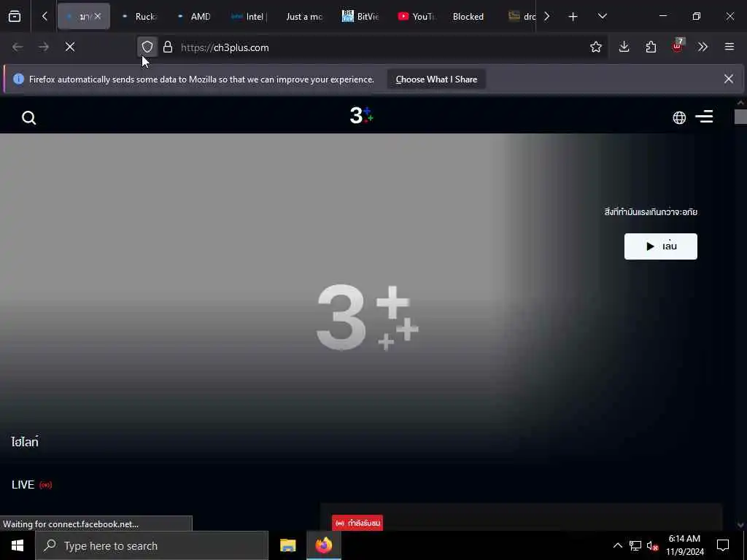Open the language globe selector
The image size is (747, 560).
[679, 117]
